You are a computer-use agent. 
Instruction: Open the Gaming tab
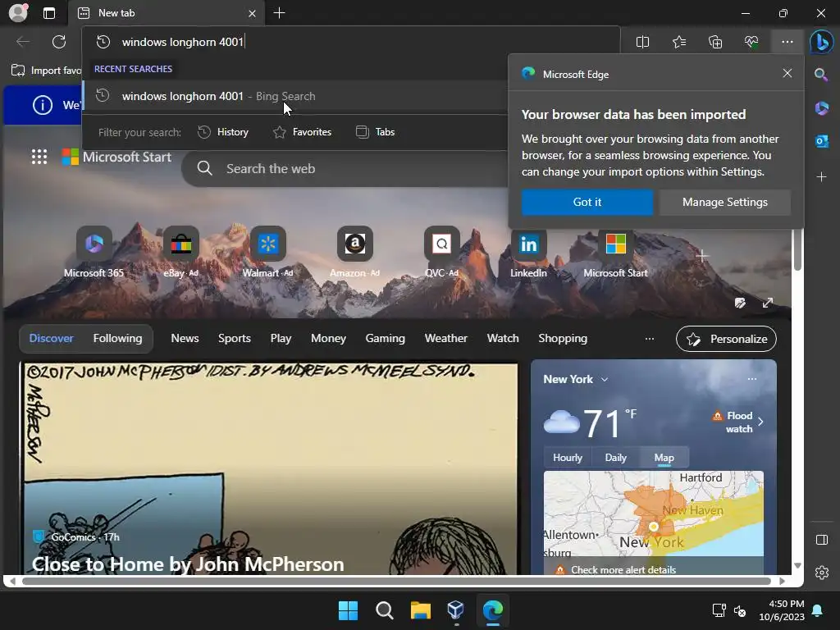[x=386, y=339]
